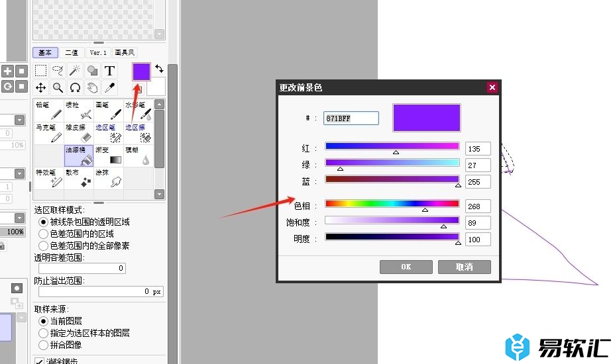Open the middle dropdown arrow in left panel

point(20,173)
